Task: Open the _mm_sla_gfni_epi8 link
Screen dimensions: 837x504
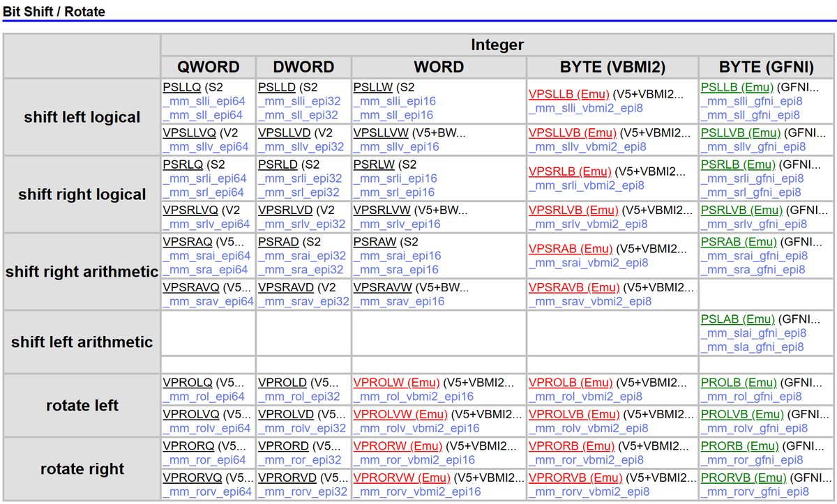Action: (752, 347)
